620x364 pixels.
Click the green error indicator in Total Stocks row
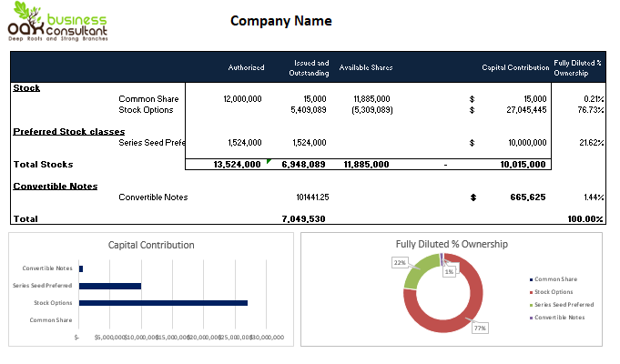coord(269,162)
